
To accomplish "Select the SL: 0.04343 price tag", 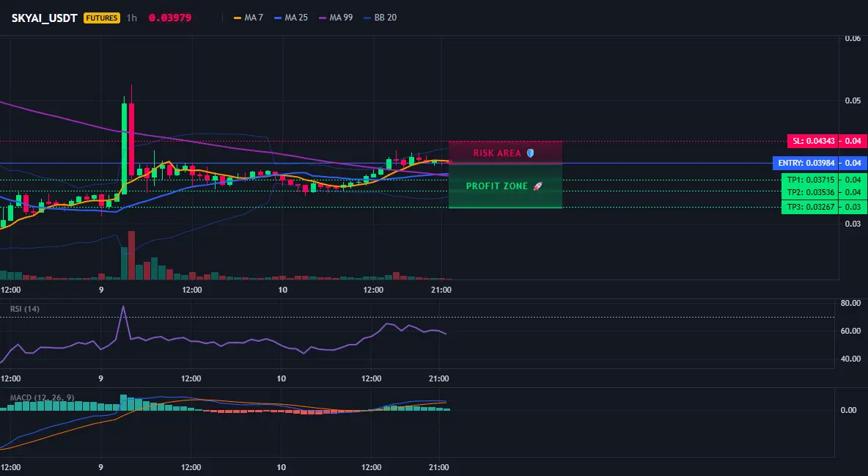I will point(812,141).
